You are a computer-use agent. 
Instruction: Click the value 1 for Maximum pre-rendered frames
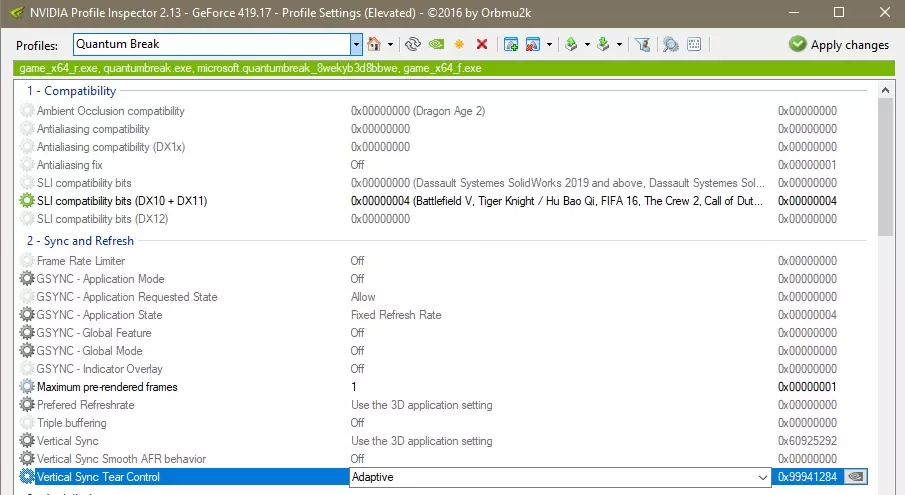pos(354,387)
